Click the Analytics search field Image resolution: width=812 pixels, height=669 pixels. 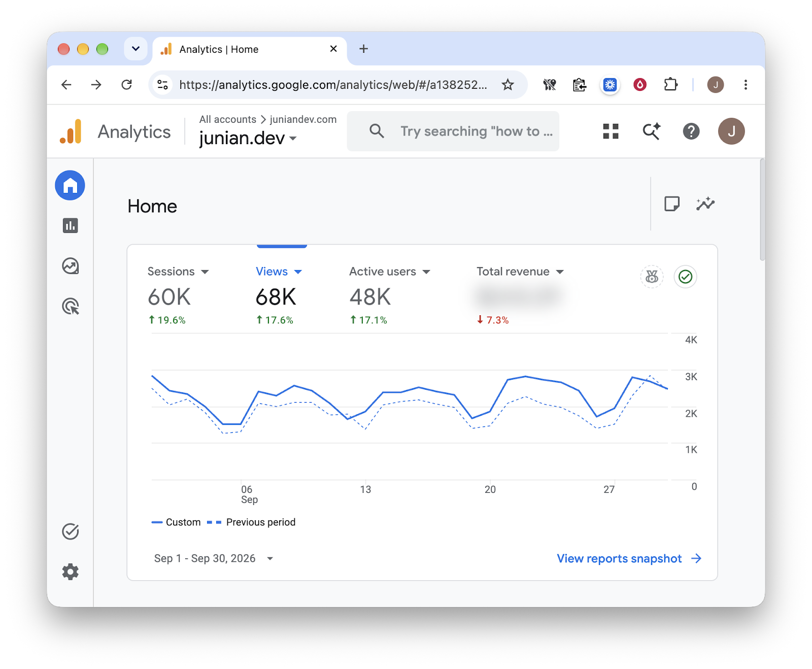click(453, 131)
